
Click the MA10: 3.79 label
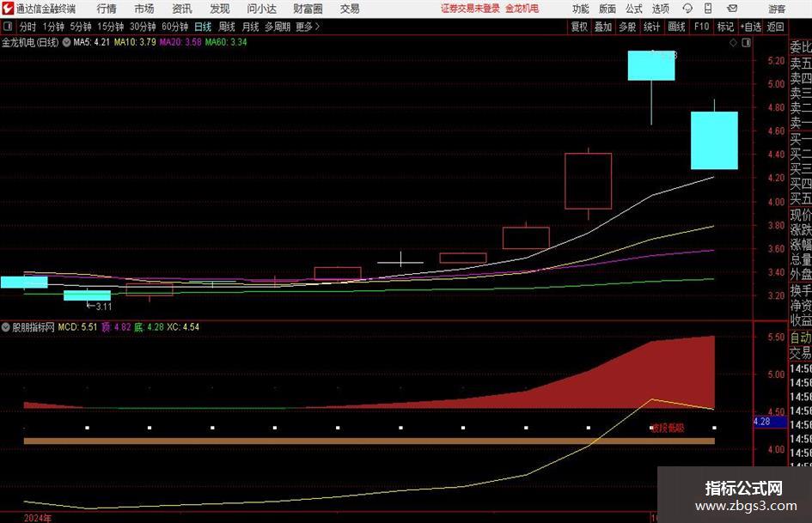click(x=135, y=42)
